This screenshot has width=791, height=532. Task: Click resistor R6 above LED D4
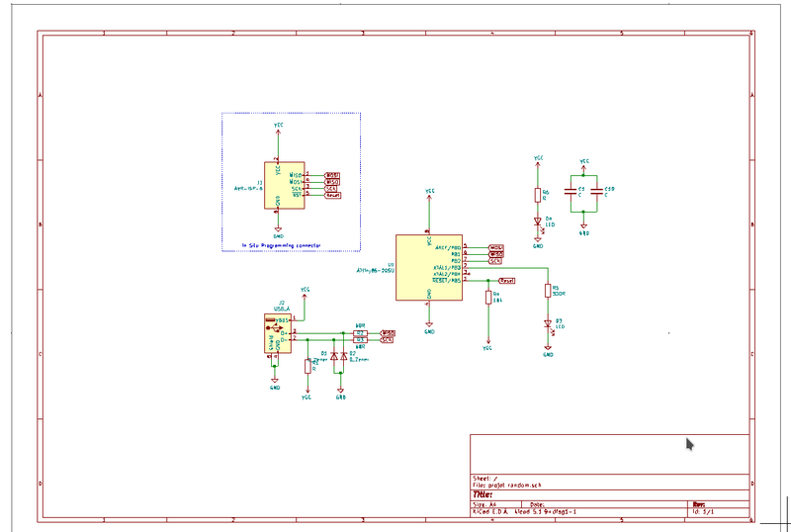pyautogui.click(x=538, y=194)
